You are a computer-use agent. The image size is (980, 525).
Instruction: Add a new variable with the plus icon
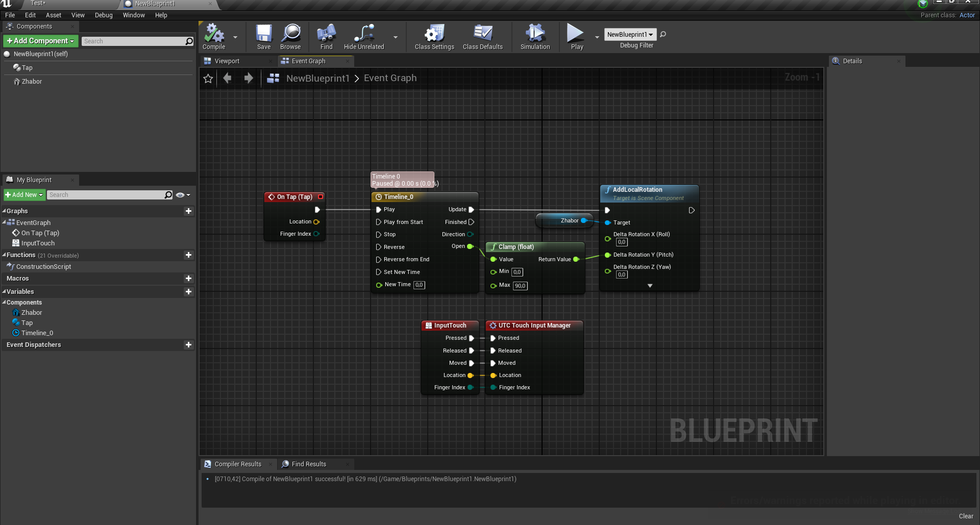189,292
